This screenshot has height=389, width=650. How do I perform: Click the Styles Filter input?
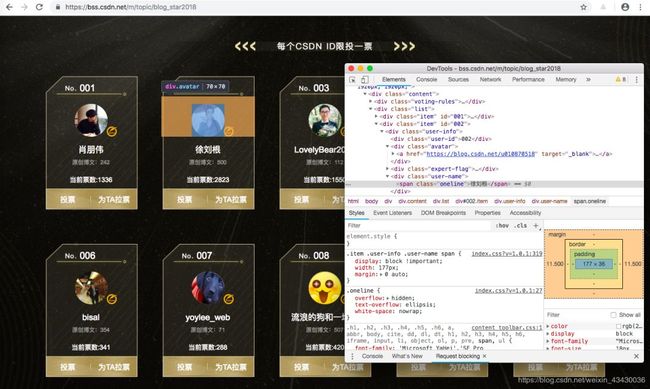(x=419, y=226)
